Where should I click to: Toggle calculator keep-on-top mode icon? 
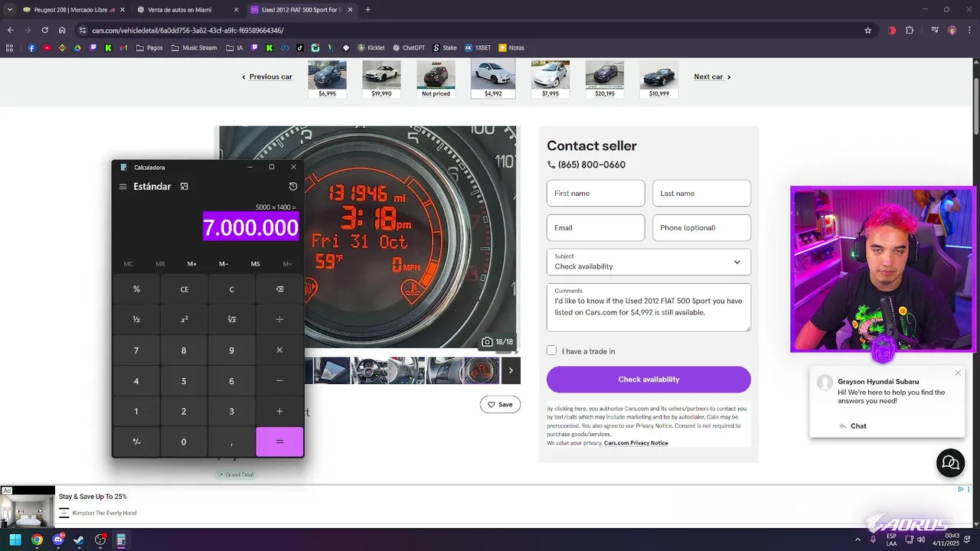[184, 187]
